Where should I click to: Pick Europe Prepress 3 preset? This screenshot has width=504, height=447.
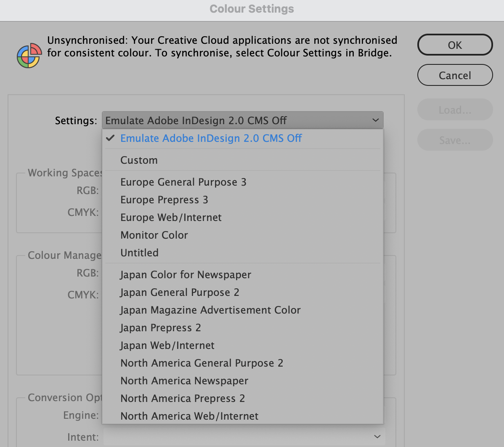click(x=164, y=200)
